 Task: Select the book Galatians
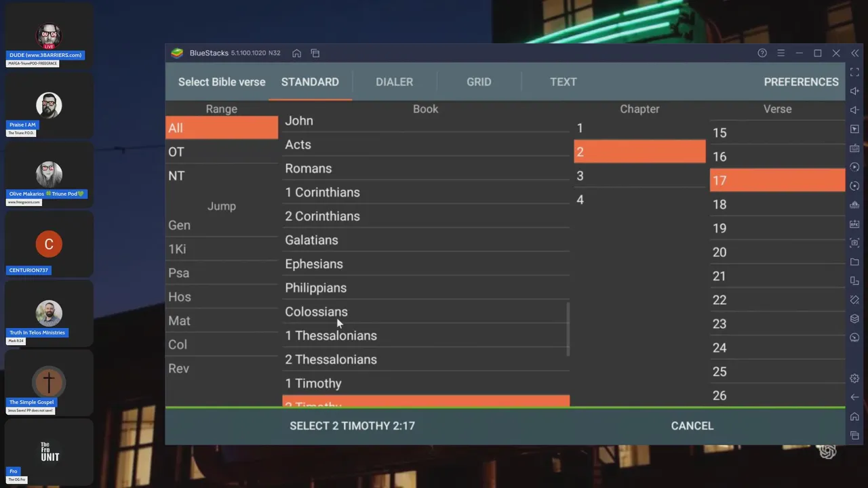(426, 240)
